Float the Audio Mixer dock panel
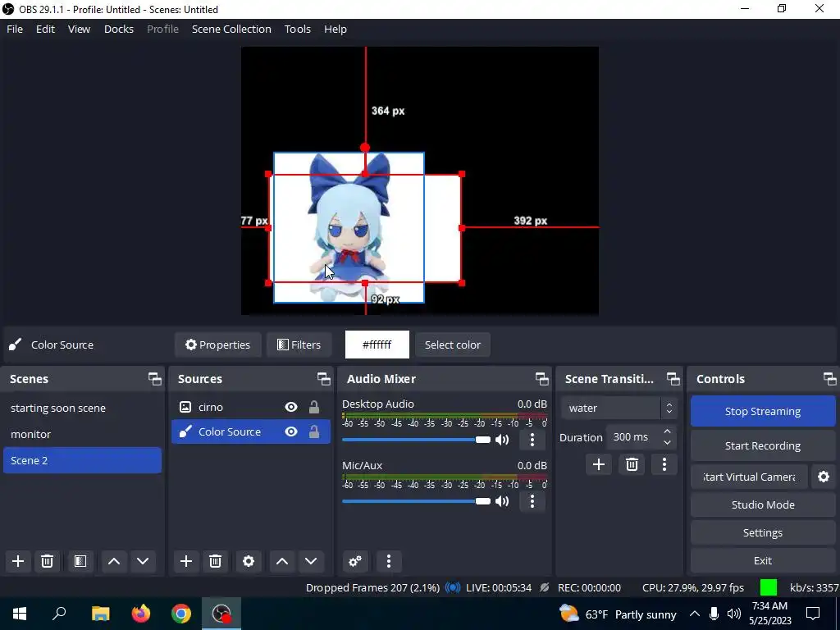Image resolution: width=840 pixels, height=630 pixels. pos(541,379)
